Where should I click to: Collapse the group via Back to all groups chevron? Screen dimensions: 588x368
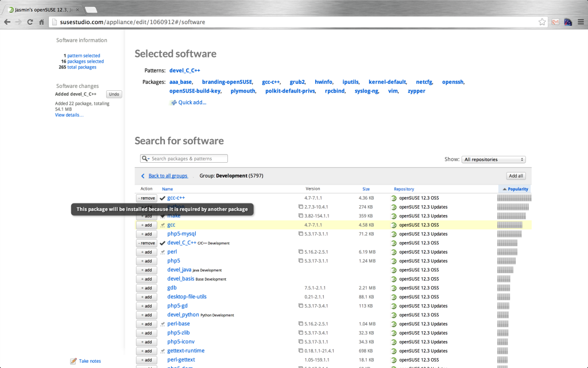(x=143, y=175)
